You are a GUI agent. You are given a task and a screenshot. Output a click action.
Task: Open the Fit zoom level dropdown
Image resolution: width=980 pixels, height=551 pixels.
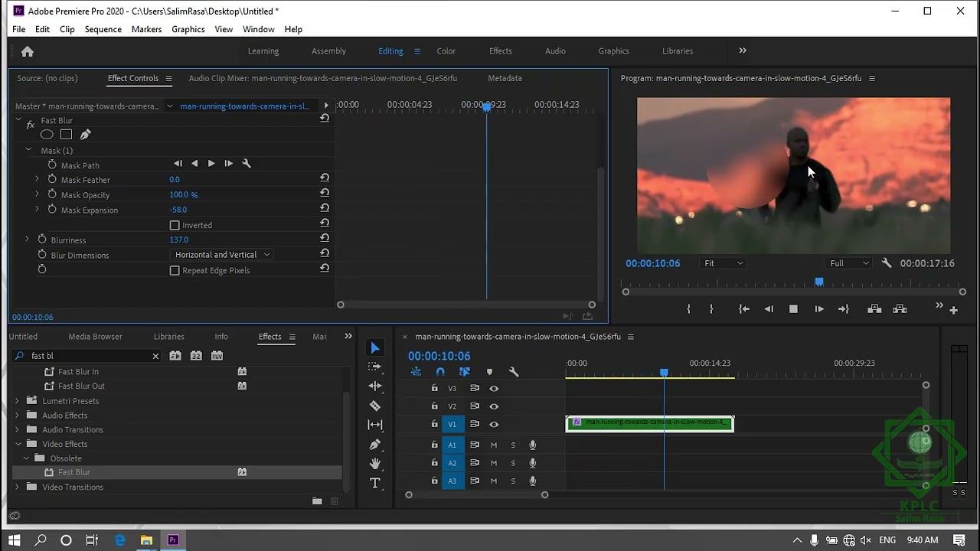pyautogui.click(x=724, y=263)
